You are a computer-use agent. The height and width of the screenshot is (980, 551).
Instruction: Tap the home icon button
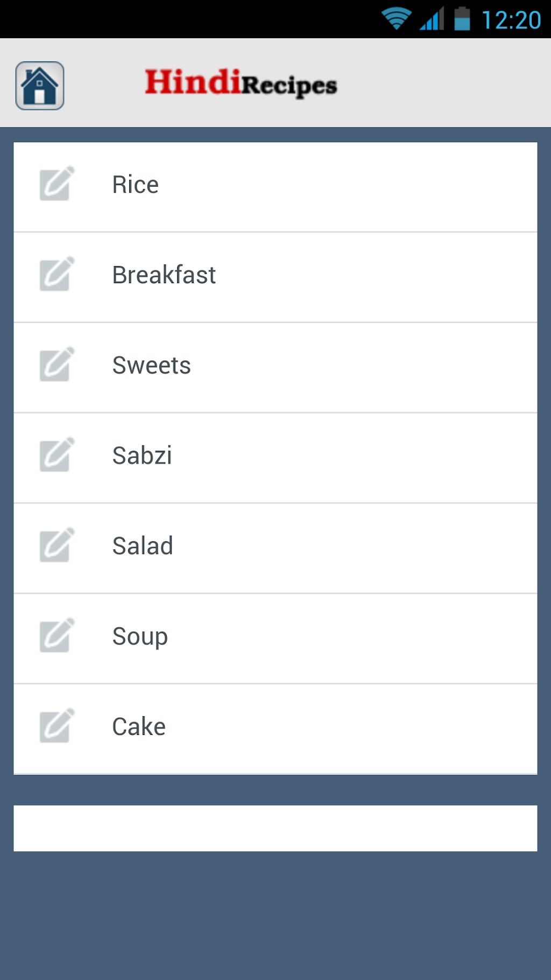point(40,86)
